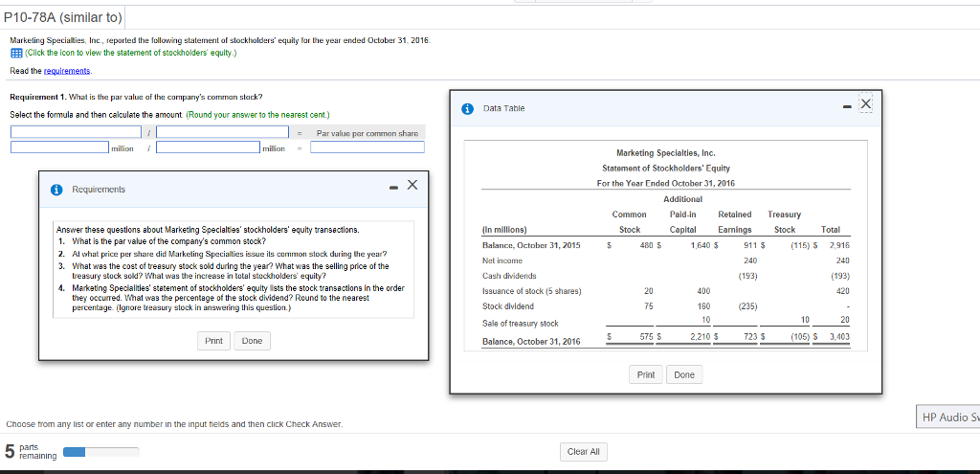This screenshot has height=474, width=980.
Task: Click the 'Sale of treasury stock' row label
Action: (520, 324)
